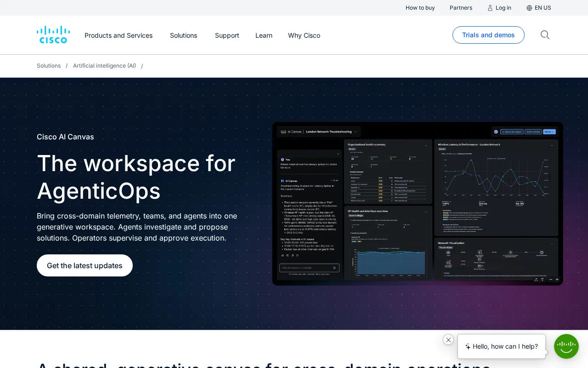Screen dimensions: 588x368
Task: Open the Why Cisco menu
Action: coord(304,35)
